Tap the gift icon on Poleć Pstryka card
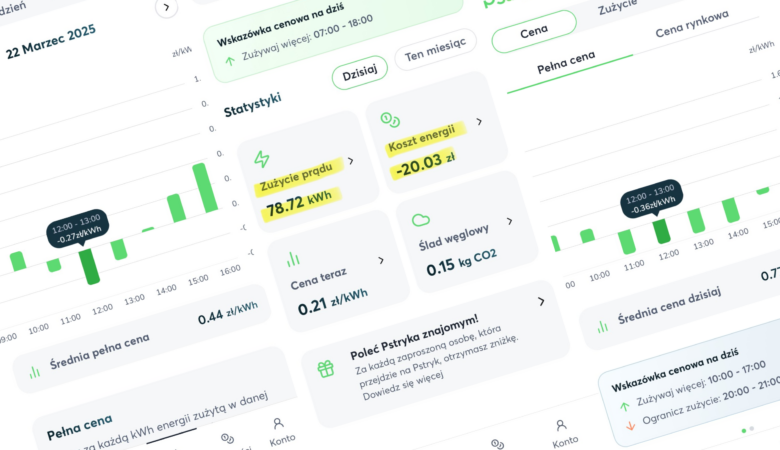The width and height of the screenshot is (780, 450). click(326, 369)
